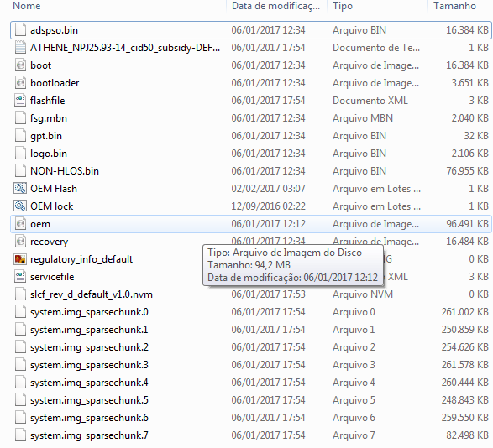
Task: Select the NON-HLOS.bin file name
Action: pyautogui.click(x=65, y=171)
